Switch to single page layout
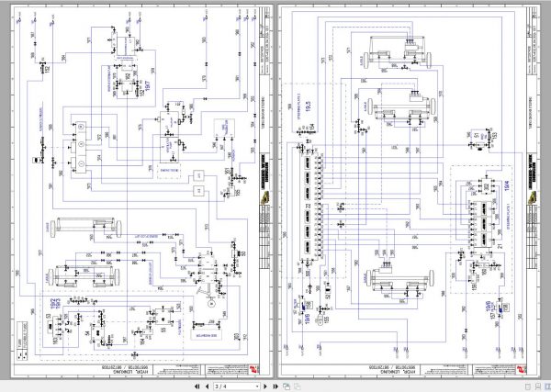Viewport: 551px width, 392px height. pos(527,386)
